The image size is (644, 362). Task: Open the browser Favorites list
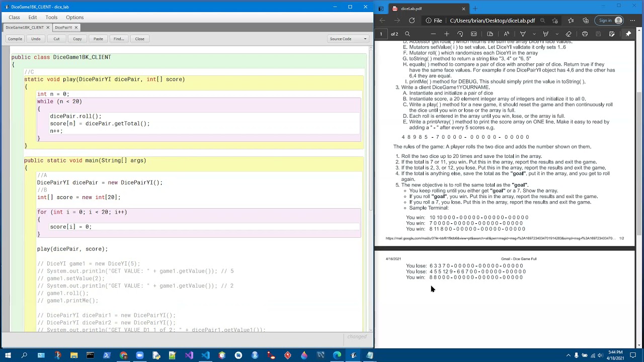tap(571, 21)
